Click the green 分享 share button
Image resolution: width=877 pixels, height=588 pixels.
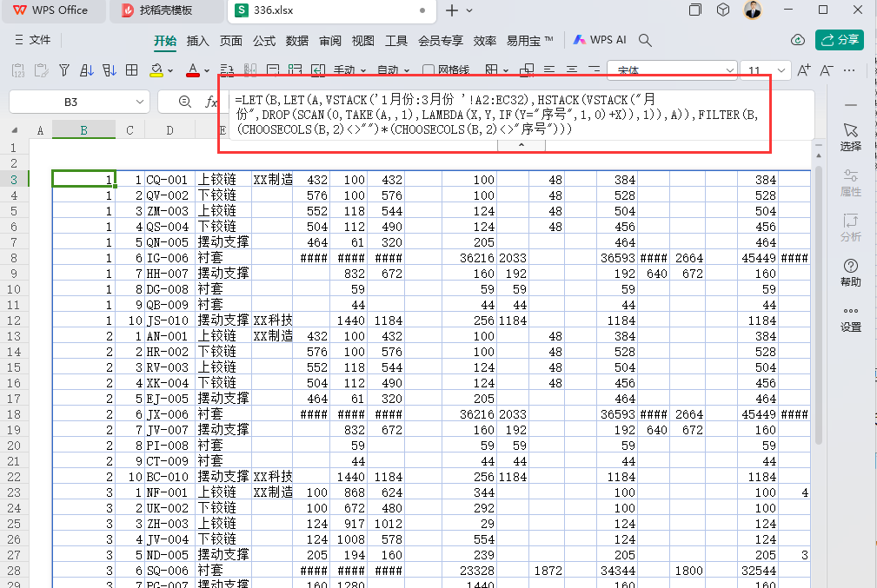pyautogui.click(x=840, y=40)
